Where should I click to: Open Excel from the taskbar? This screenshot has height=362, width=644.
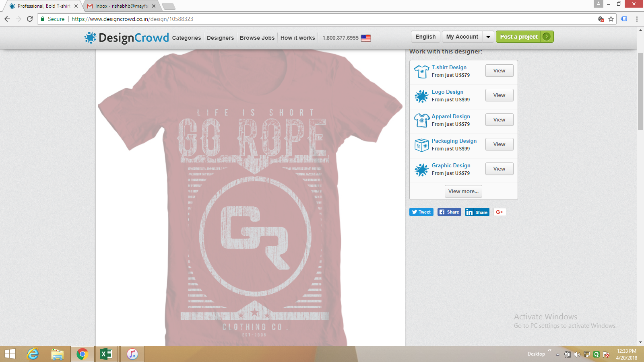point(106,354)
